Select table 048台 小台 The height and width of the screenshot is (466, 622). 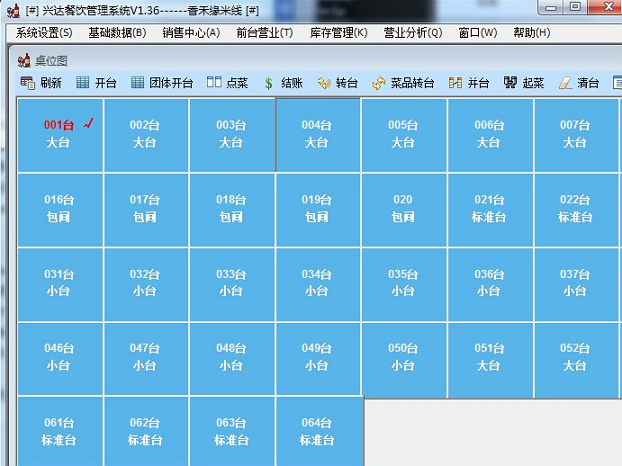(x=232, y=359)
